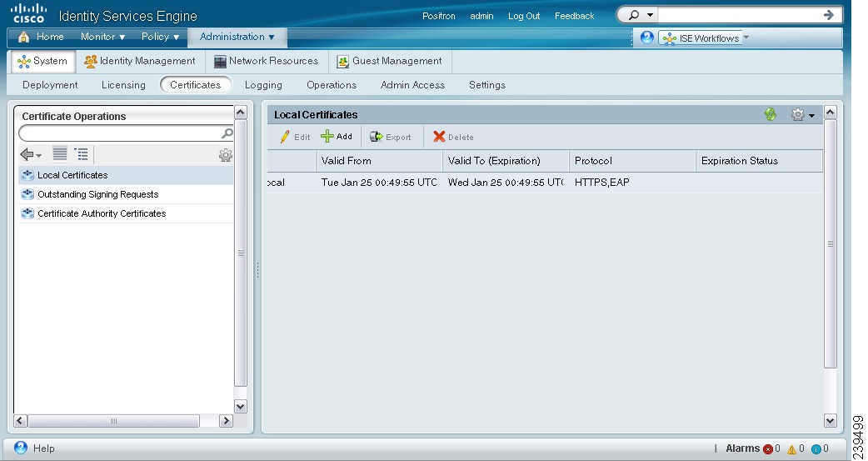Click the Positron link
This screenshot has height=461, width=868.
click(x=438, y=16)
